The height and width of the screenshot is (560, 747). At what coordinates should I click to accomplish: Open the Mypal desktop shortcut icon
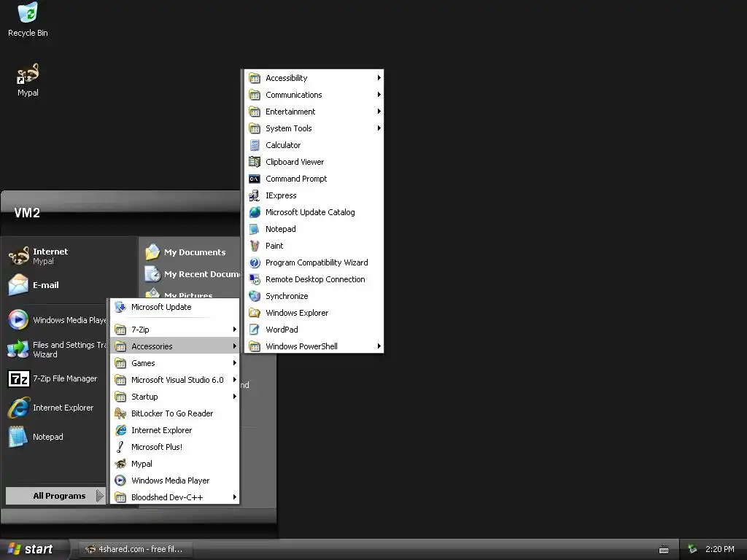pos(28,73)
